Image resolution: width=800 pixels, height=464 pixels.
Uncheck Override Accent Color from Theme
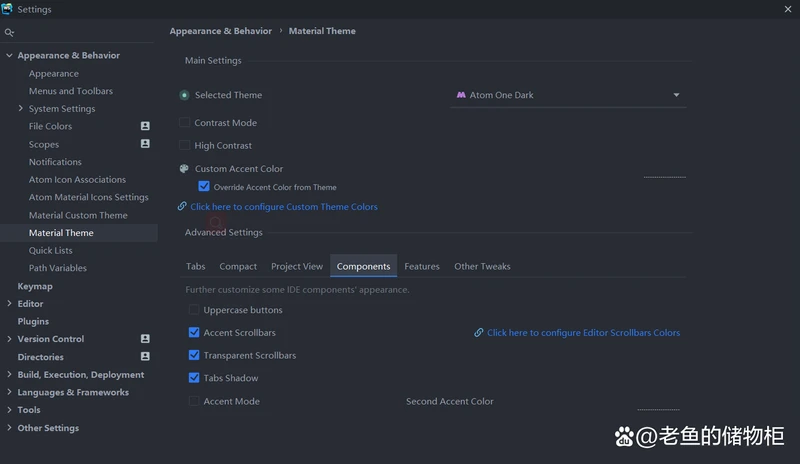[x=204, y=186]
